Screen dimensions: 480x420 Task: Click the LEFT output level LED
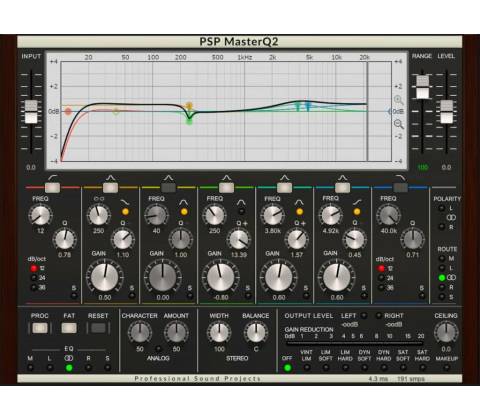pos(364,315)
